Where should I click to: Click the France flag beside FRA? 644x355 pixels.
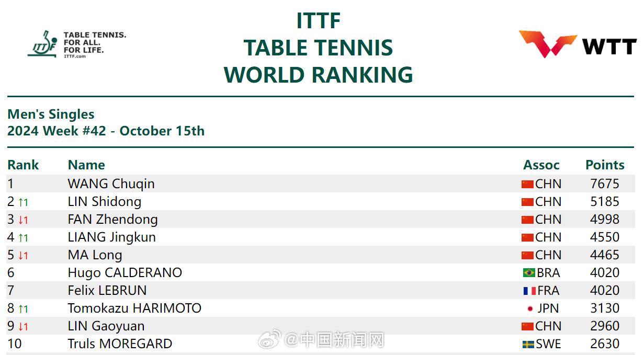(529, 291)
